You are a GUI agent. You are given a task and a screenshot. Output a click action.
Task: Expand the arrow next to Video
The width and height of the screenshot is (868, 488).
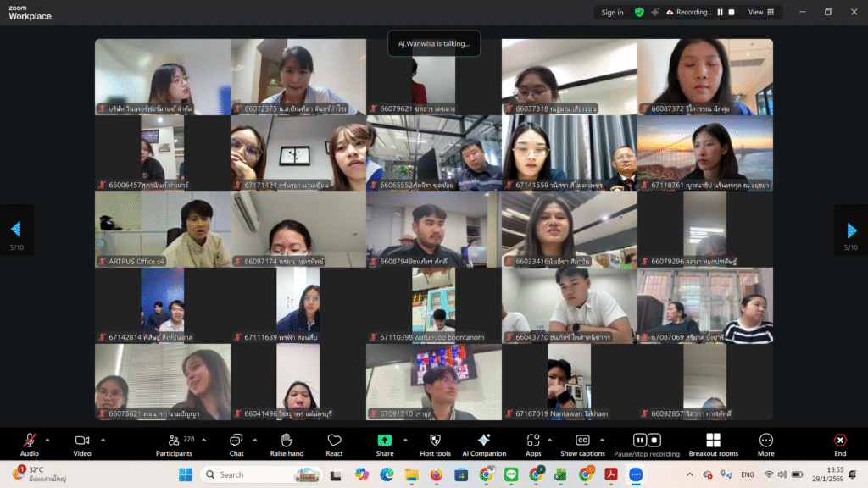coord(103,440)
